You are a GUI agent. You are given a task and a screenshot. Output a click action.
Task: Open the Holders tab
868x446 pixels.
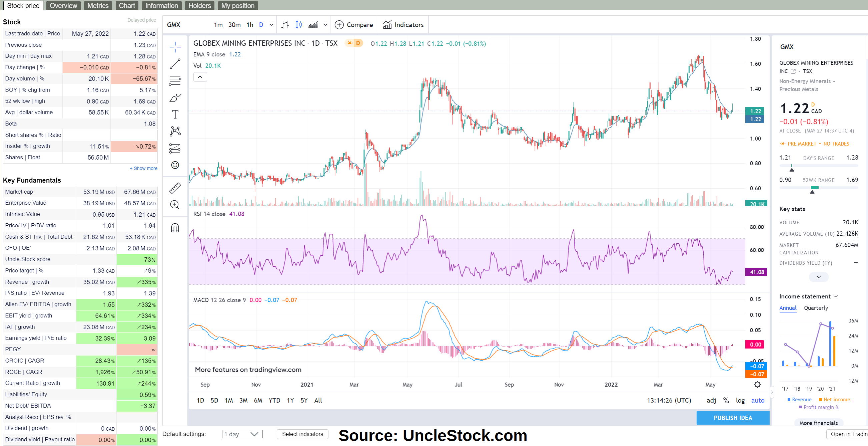[200, 5]
